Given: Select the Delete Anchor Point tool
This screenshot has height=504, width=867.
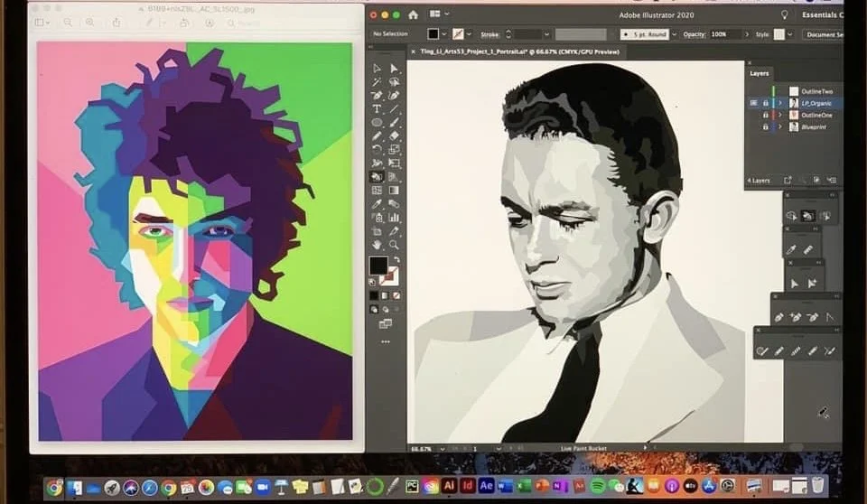Looking at the screenshot, I should 813,317.
